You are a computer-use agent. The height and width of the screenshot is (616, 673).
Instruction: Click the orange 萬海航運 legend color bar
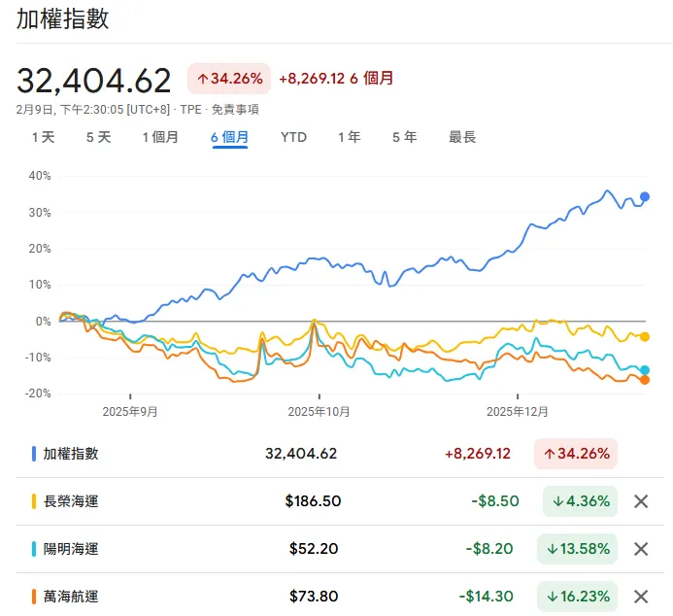[34, 597]
